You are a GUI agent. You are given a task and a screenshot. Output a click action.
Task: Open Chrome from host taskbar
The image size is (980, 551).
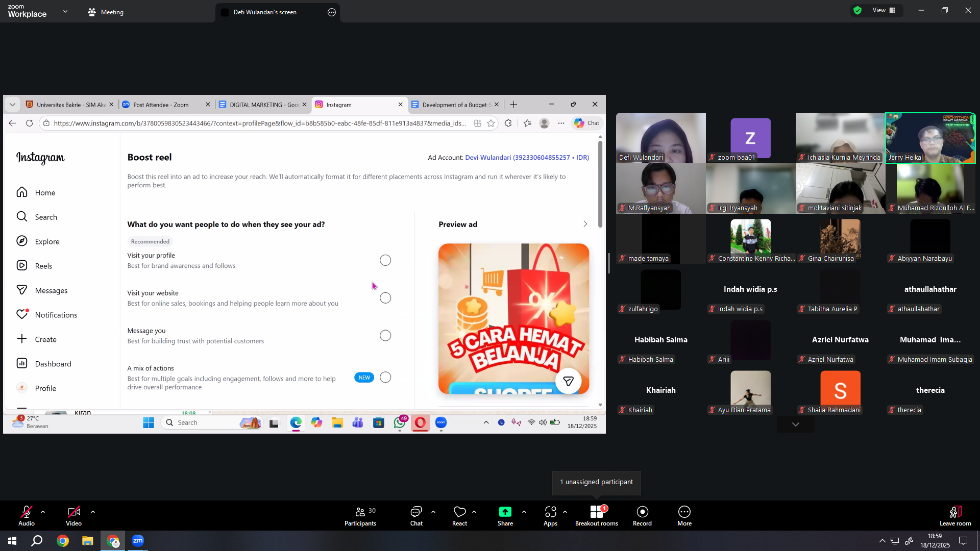[63, 541]
